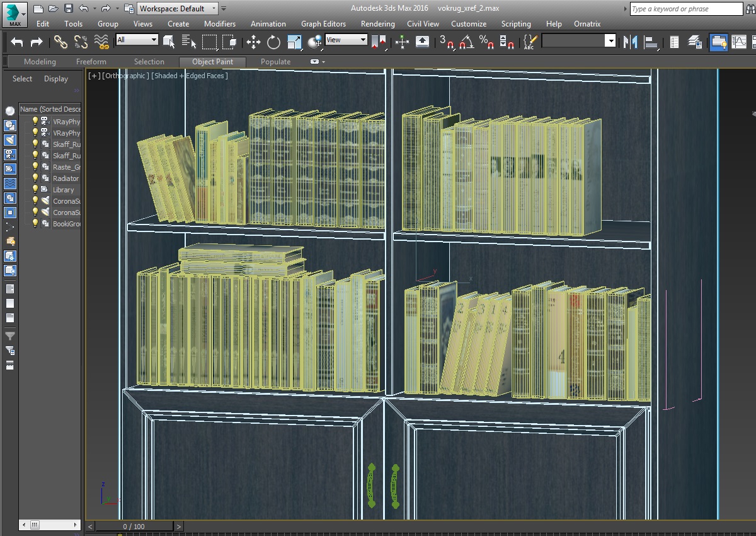The height and width of the screenshot is (536, 756).
Task: Open the Modifiers menu
Action: pos(220,24)
